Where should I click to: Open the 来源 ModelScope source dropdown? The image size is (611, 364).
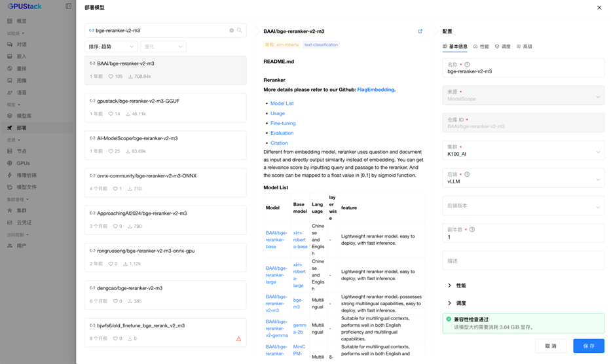pos(523,96)
